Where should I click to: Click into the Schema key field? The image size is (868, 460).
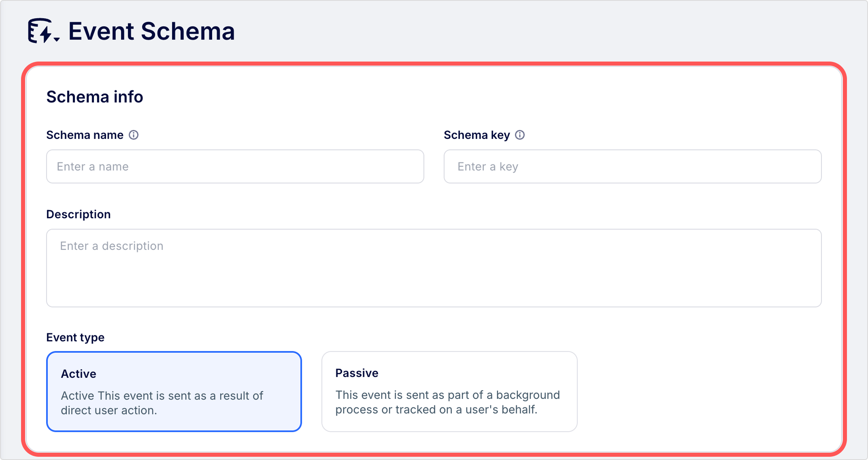click(x=632, y=166)
